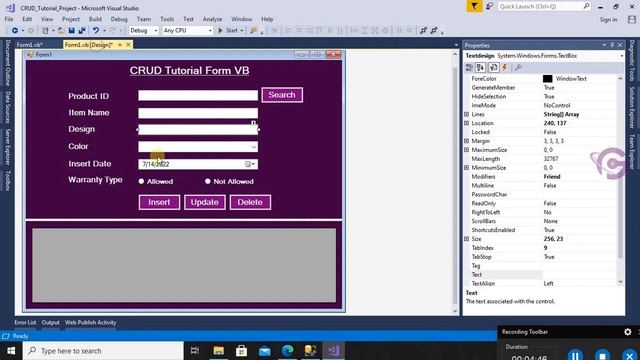Viewport: 640px width, 360px height.
Task: Click the Insert button on the form
Action: (x=159, y=202)
